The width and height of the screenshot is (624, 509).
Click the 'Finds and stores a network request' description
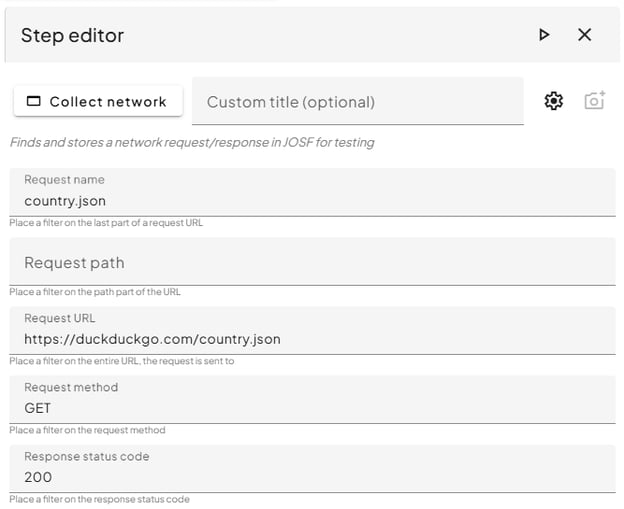[192, 143]
